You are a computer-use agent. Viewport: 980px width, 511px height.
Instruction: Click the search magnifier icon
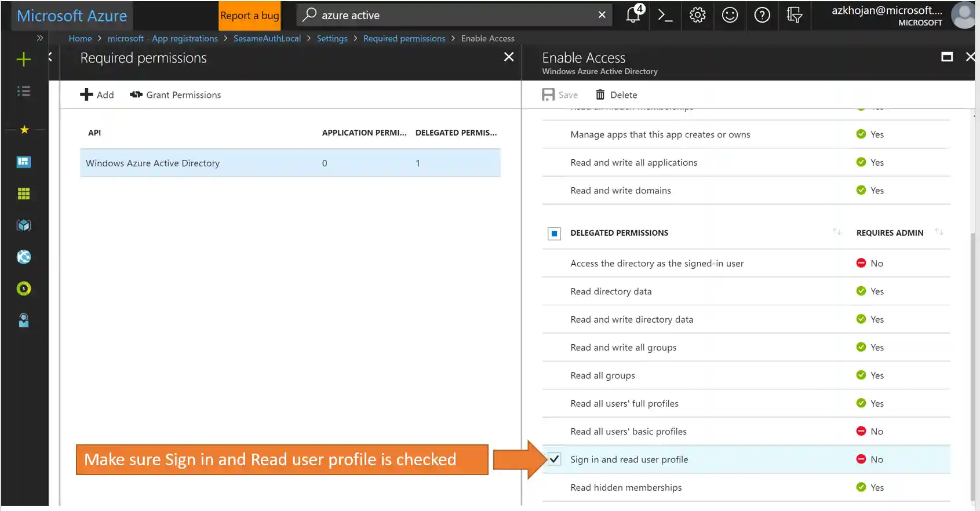[309, 14]
